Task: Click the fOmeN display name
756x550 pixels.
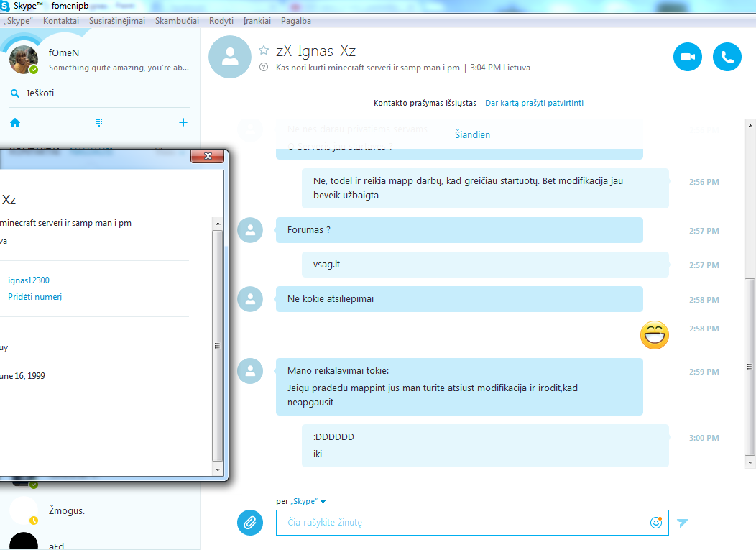Action: coord(64,53)
